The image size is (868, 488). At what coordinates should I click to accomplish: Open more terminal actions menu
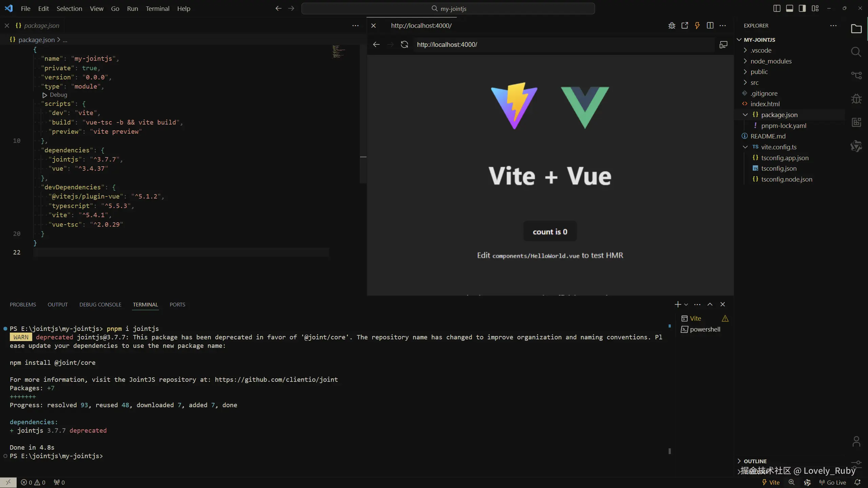coord(697,304)
